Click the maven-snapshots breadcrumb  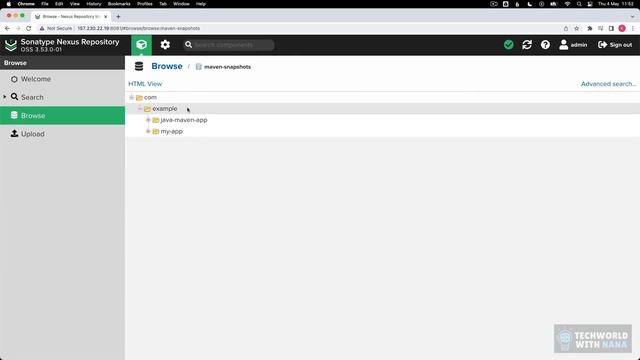[227, 67]
